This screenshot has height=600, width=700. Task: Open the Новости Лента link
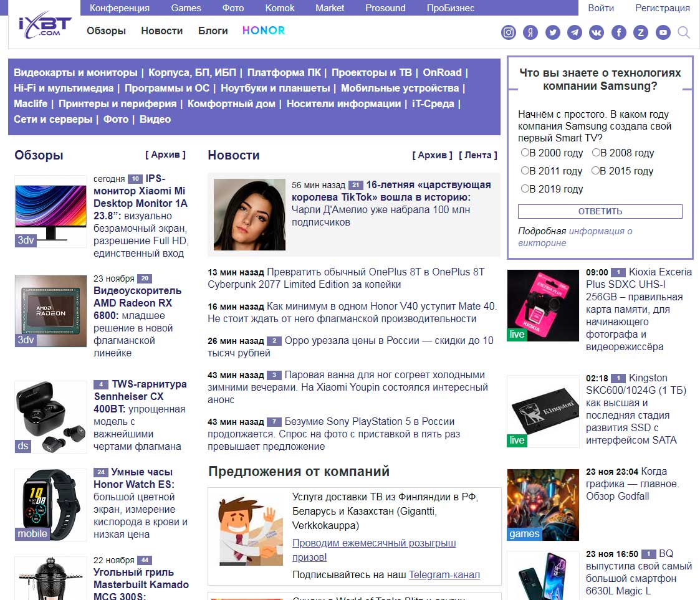tap(477, 155)
